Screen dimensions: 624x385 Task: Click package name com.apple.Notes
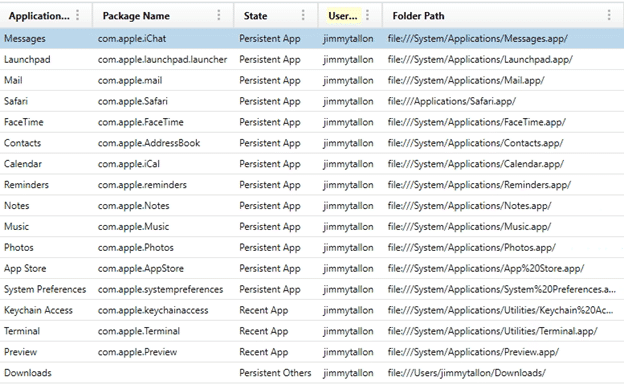(x=133, y=206)
